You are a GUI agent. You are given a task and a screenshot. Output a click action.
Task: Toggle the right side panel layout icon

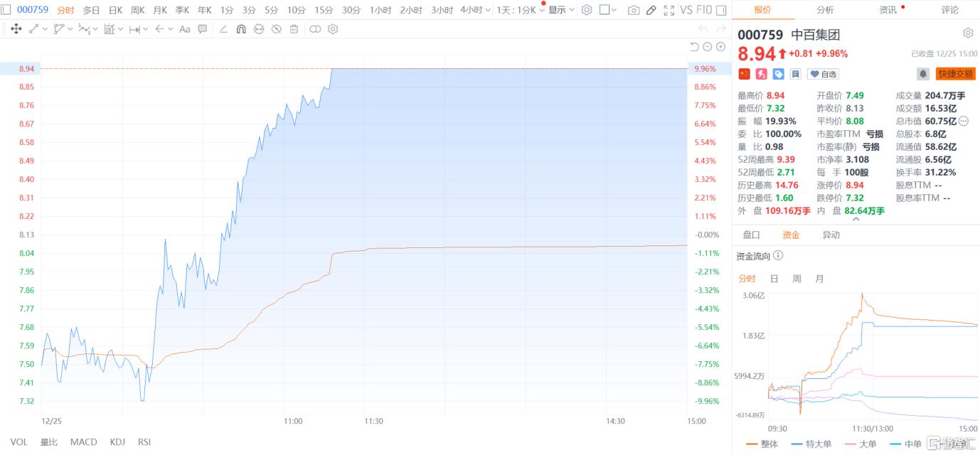pyautogui.click(x=721, y=10)
